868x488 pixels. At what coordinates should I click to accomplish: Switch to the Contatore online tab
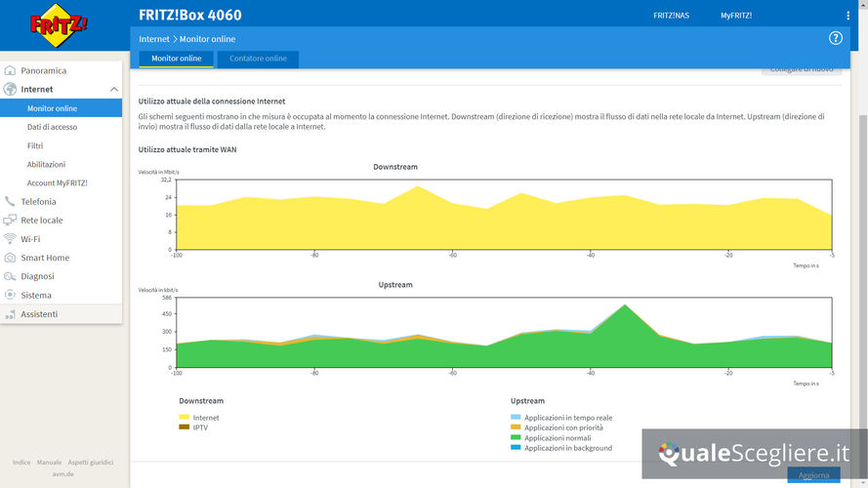point(258,59)
